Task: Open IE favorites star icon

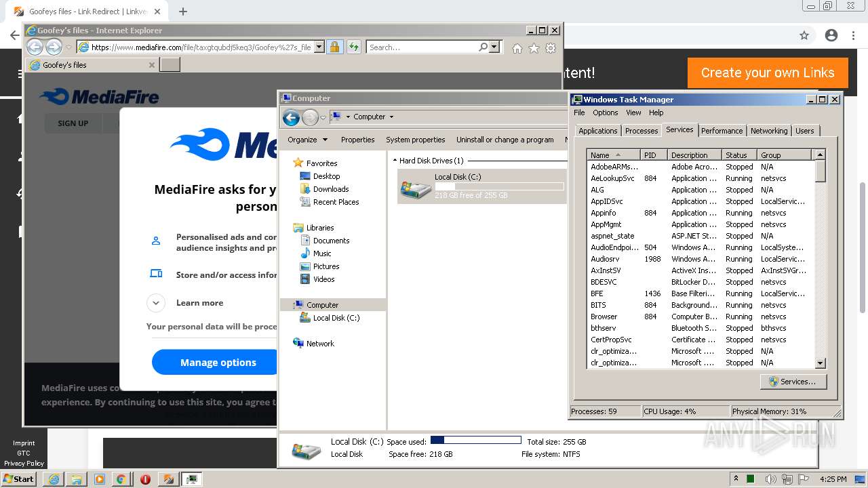Action: click(x=534, y=48)
